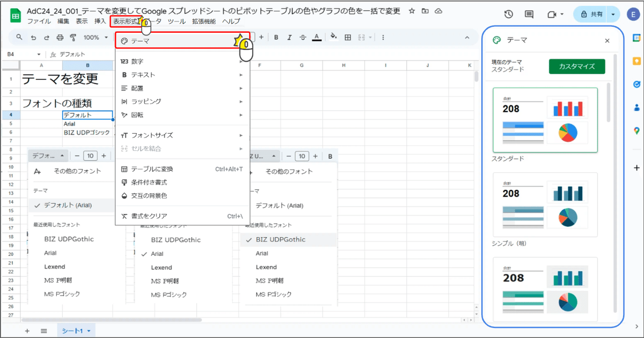This screenshot has width=644, height=338.
Task: Open the name box dropdown arrow beside B4
Action: (39, 54)
